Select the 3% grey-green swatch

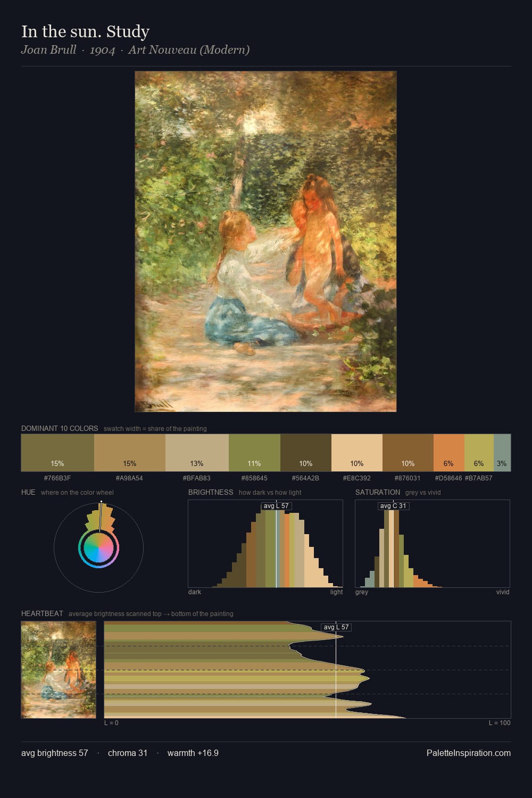pos(502,453)
